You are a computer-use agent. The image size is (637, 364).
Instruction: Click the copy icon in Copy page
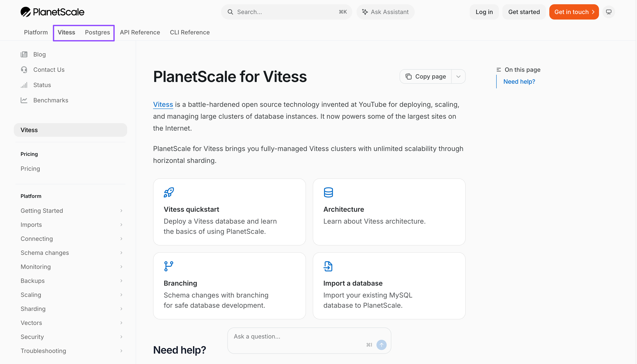(408, 76)
